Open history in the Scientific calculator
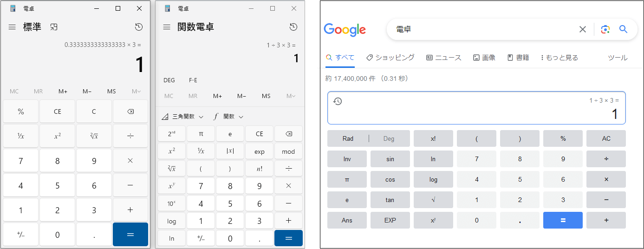Viewport: 644px width, 249px height. click(x=293, y=27)
